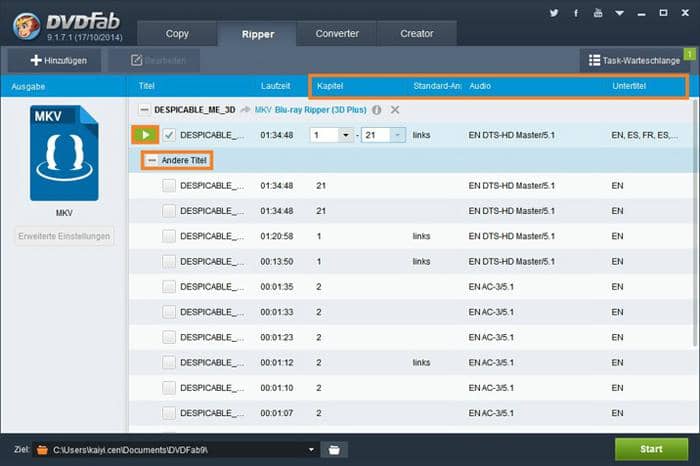
Task: Switch to the Creator tab
Action: click(x=417, y=33)
